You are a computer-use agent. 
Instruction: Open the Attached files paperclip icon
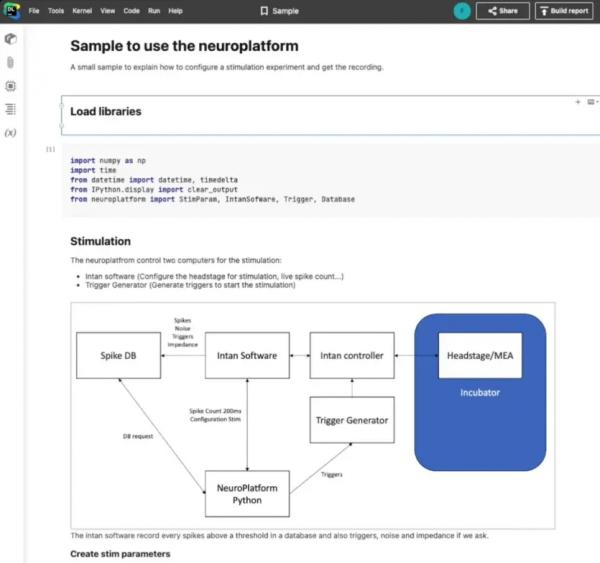pyautogui.click(x=11, y=62)
